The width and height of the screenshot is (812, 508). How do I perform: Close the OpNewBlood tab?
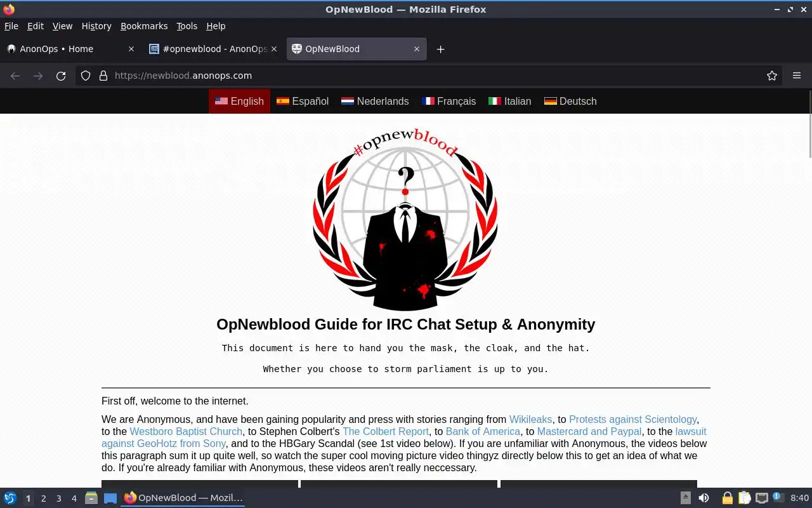pyautogui.click(x=417, y=49)
